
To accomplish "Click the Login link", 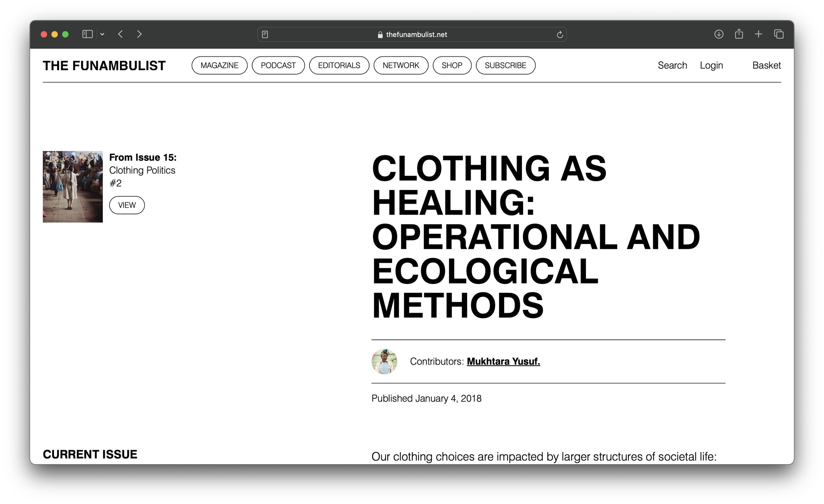I will click(711, 65).
